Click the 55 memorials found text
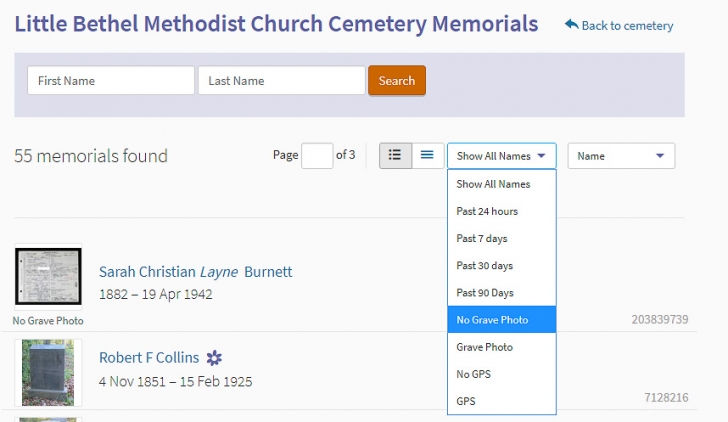Screen dimensions: 728x422 click(91, 156)
